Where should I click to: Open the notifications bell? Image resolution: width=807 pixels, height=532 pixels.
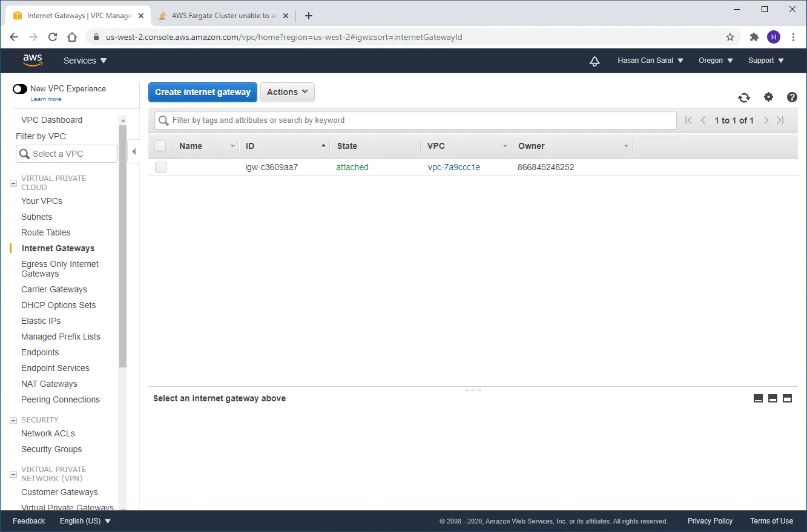595,61
